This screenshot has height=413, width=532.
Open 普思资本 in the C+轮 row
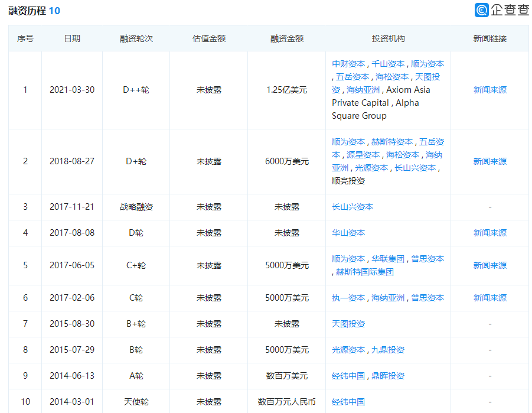tap(427, 259)
